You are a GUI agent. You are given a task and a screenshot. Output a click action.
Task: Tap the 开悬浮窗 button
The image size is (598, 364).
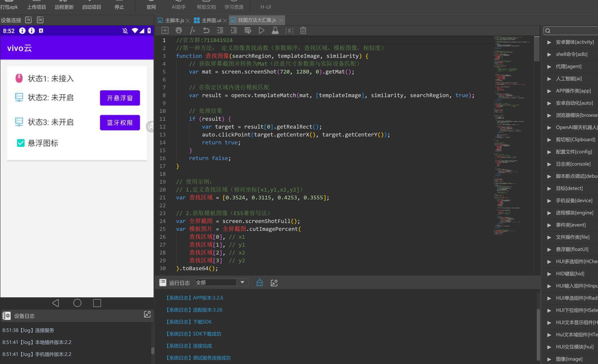point(120,98)
